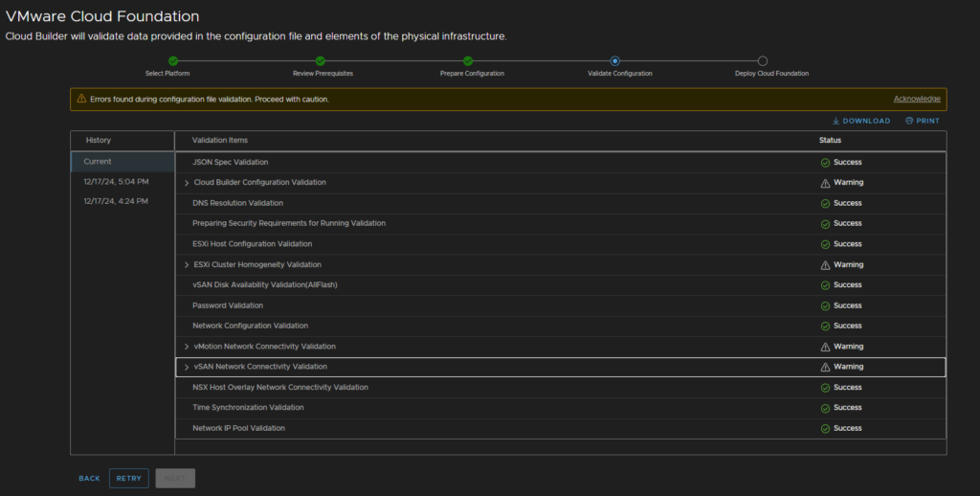
Task: Click warning icon for vSAN Network Connectivity Validation
Action: tap(825, 367)
